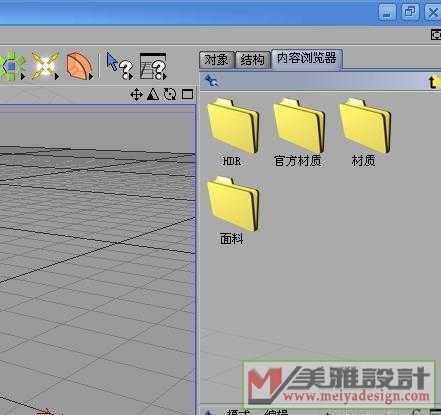441x415 pixels.
Task: Expand the yellow crossed-arrows tool's flyout arrow
Action: point(57,77)
